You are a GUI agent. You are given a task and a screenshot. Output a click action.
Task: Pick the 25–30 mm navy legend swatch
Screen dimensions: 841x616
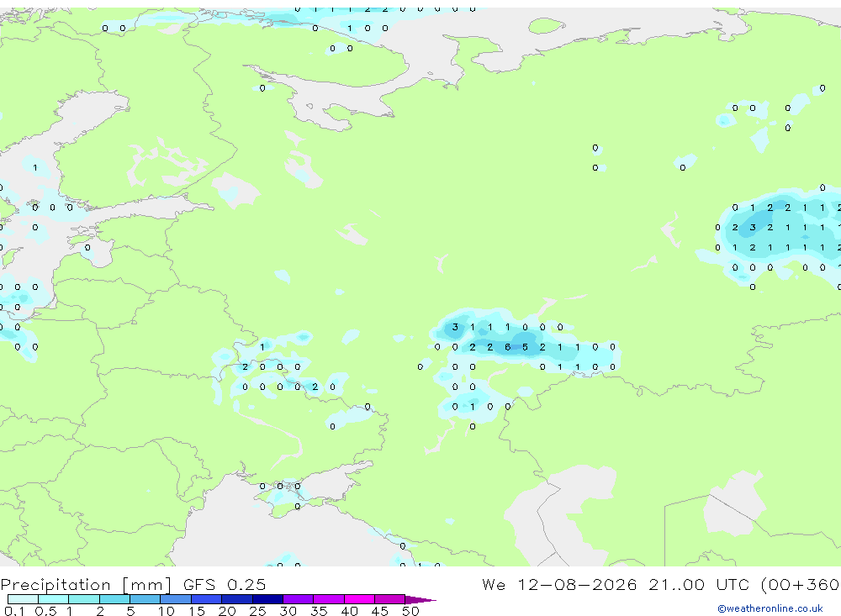267,599
